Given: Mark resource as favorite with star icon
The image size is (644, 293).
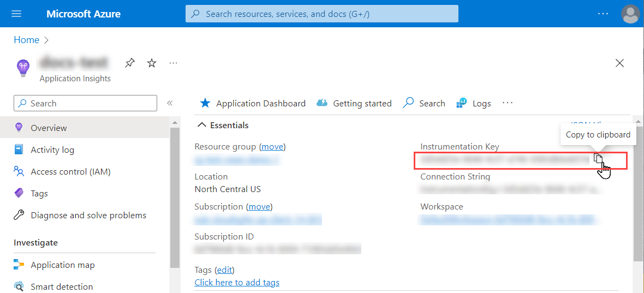Looking at the screenshot, I should click(152, 63).
